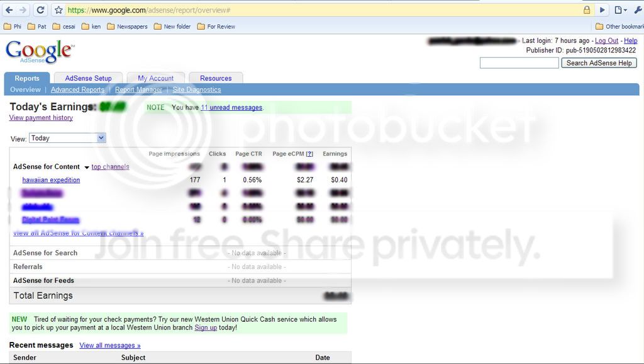Open the 11 unread messages link
The image size is (644, 364).
231,107
